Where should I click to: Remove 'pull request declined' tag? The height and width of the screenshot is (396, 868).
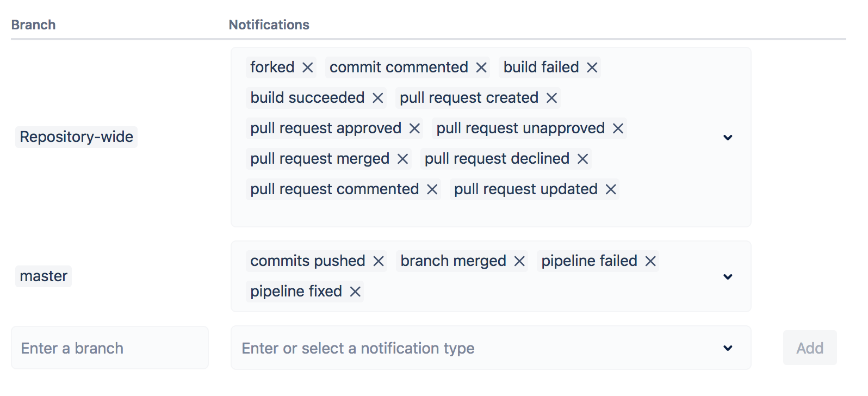pyautogui.click(x=583, y=159)
